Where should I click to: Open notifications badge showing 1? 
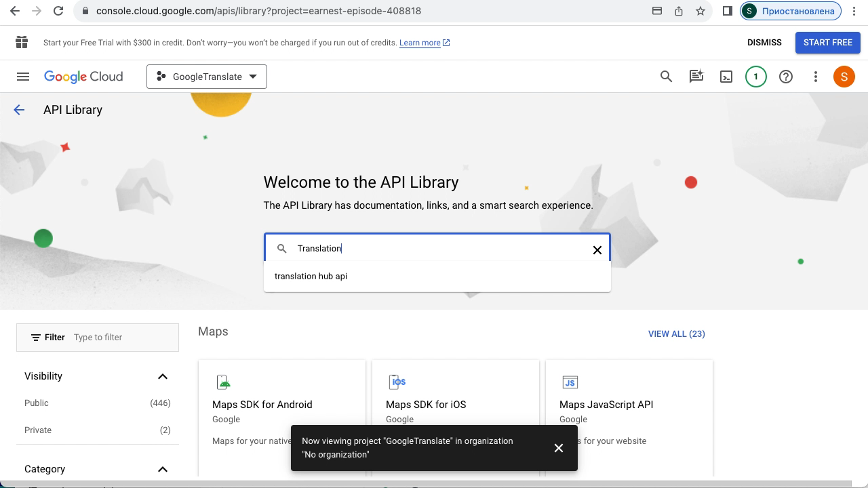[x=755, y=77]
